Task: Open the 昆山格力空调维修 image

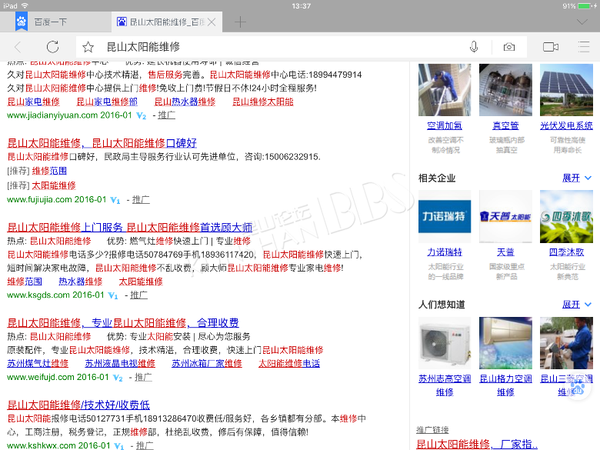Action: [x=505, y=343]
